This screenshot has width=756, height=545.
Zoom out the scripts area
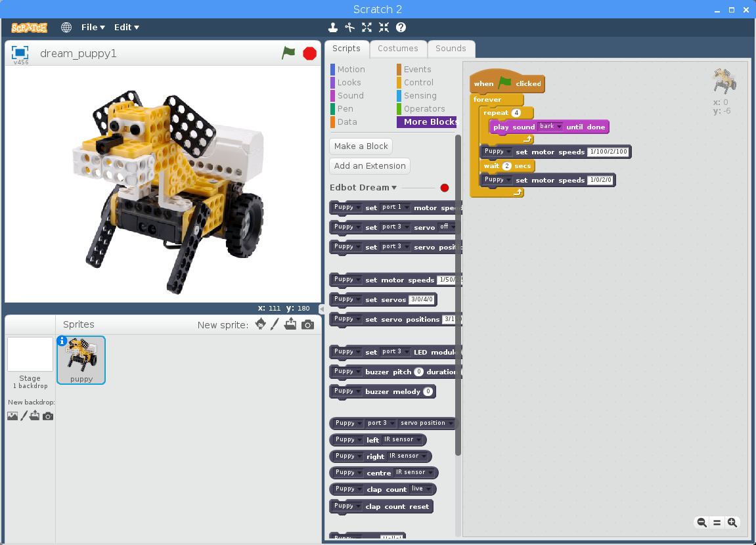[x=702, y=523]
